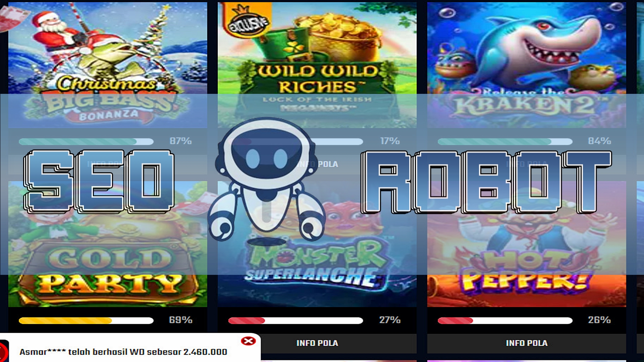Open the Christmas Big Bass Bonanza game thumbnail
Screen dimensions: 644x362
pyautogui.click(x=108, y=65)
